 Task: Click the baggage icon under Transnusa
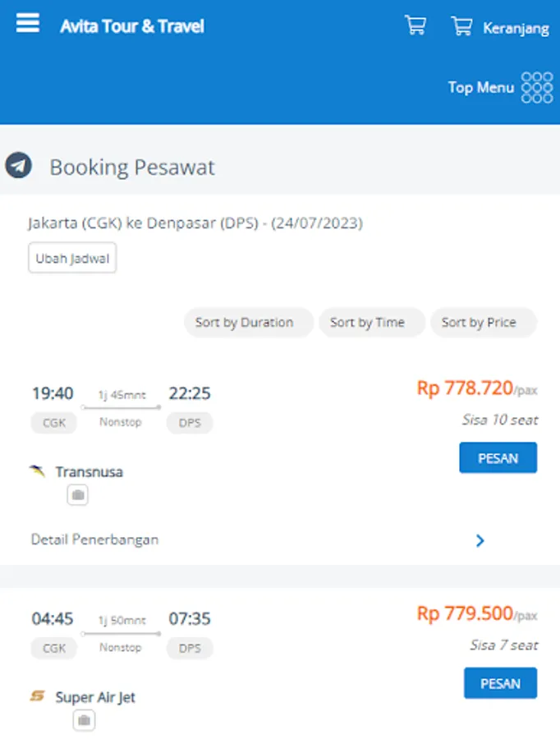point(78,495)
